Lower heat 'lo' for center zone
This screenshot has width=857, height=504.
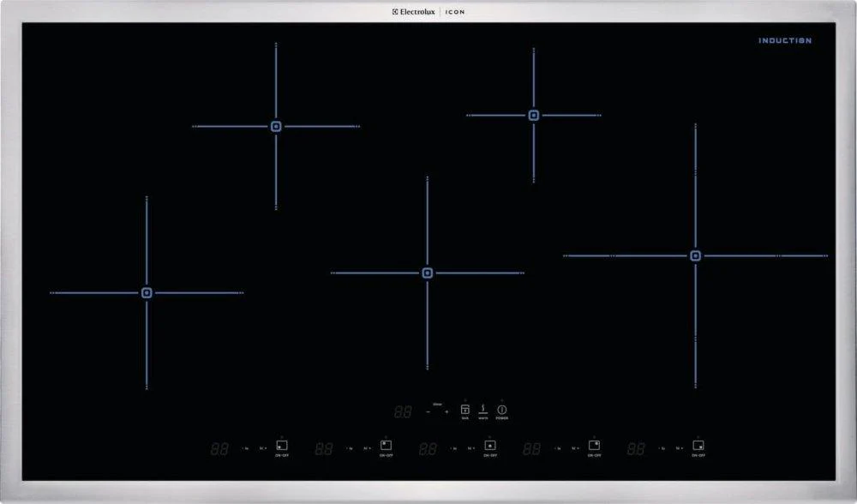453,449
